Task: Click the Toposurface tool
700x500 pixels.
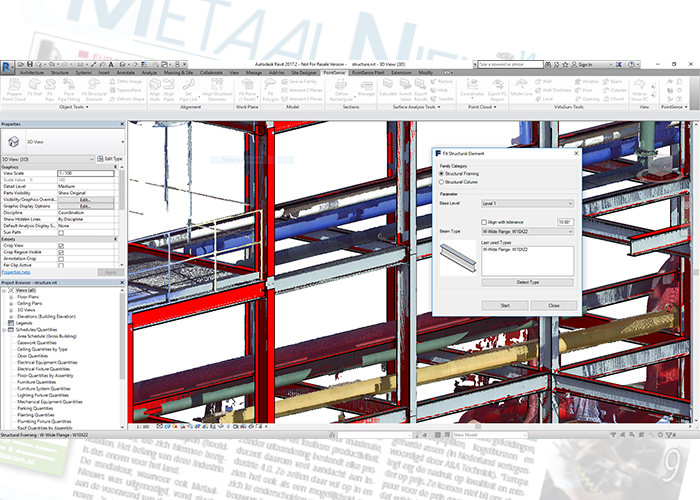Action: (x=125, y=90)
